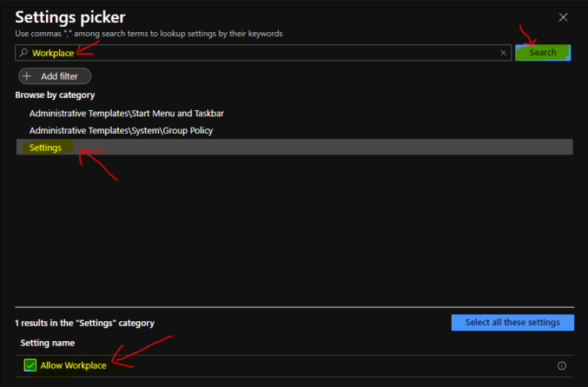The width and height of the screenshot is (588, 387).
Task: Click the Browse by category heading
Action: point(55,95)
